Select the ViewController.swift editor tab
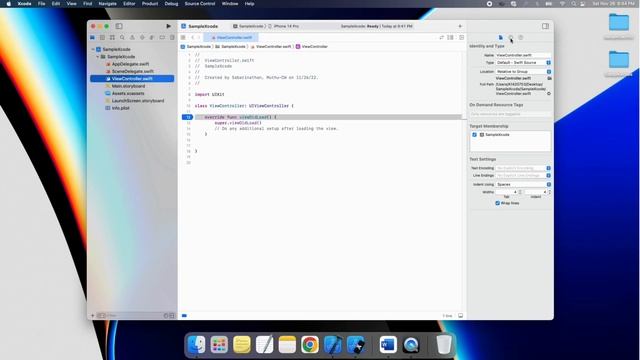 231,38
